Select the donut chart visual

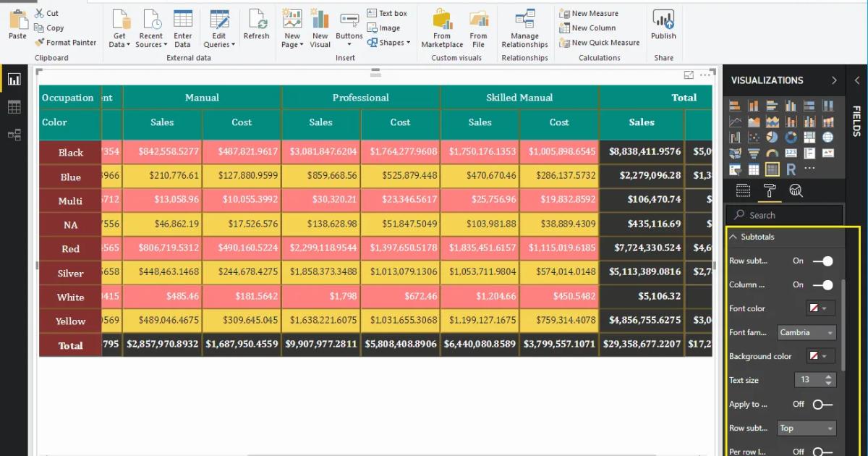pos(791,136)
